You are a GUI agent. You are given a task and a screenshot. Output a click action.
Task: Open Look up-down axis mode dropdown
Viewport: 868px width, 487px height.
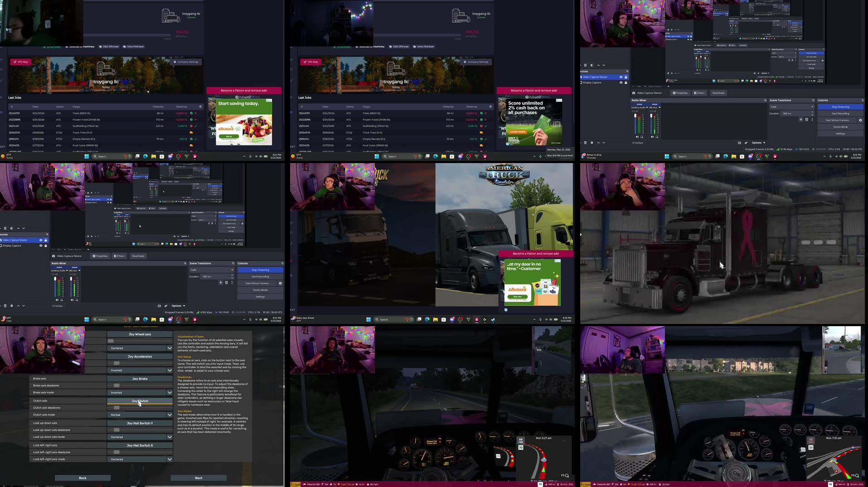140,437
